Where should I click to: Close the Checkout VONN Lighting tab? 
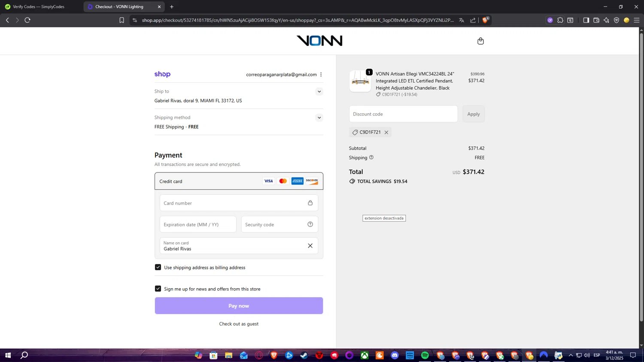coord(159,7)
